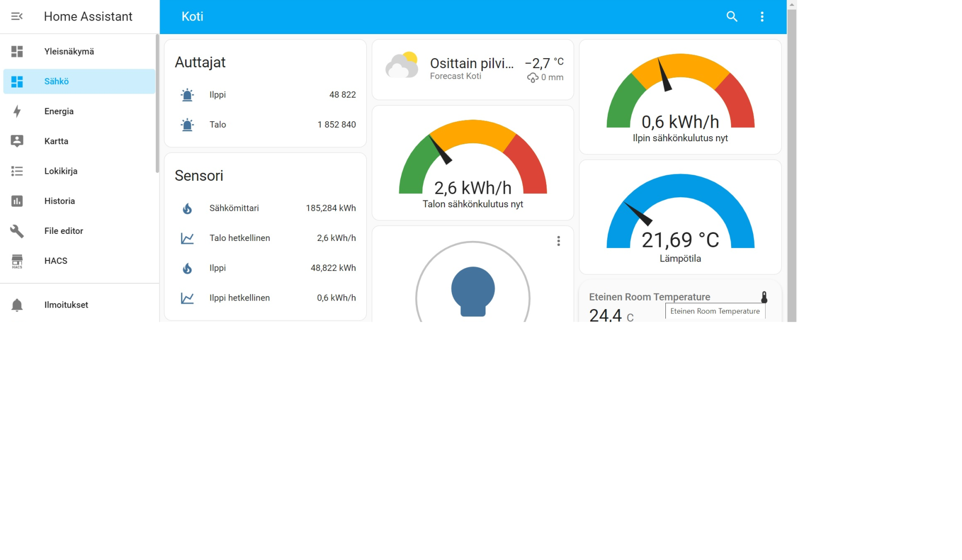Open the top-right overflow menu
Viewport: 962px width, 560px height.
click(x=762, y=17)
